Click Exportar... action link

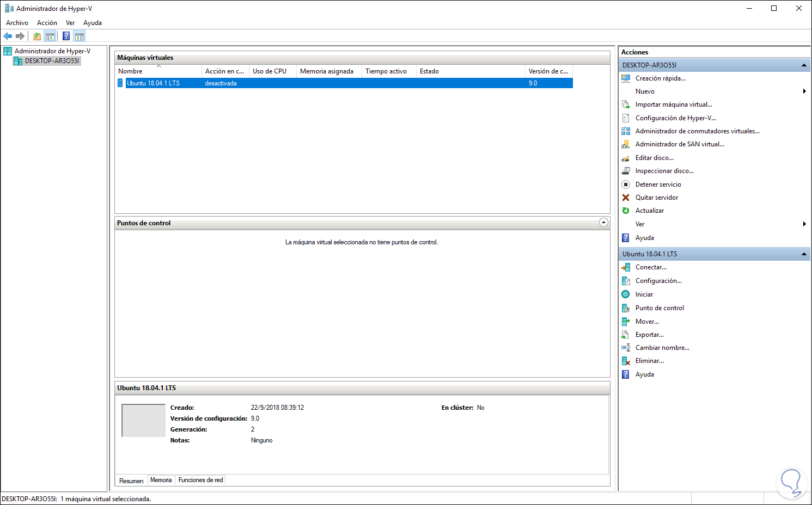pos(650,335)
